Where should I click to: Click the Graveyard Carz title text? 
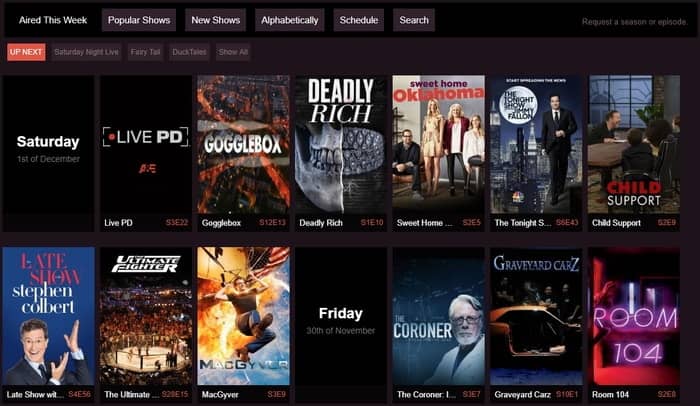(x=522, y=394)
